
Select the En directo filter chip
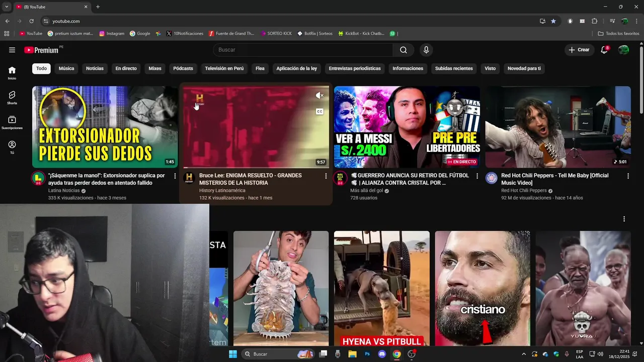tap(126, 68)
